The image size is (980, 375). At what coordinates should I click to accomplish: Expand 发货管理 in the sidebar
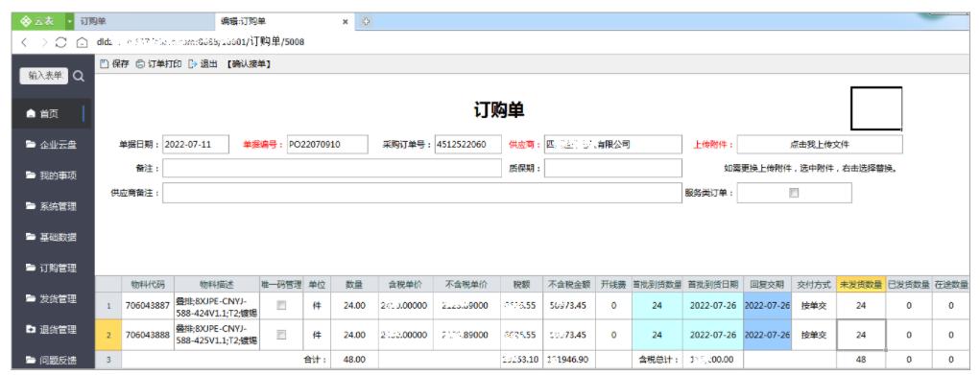click(x=51, y=298)
